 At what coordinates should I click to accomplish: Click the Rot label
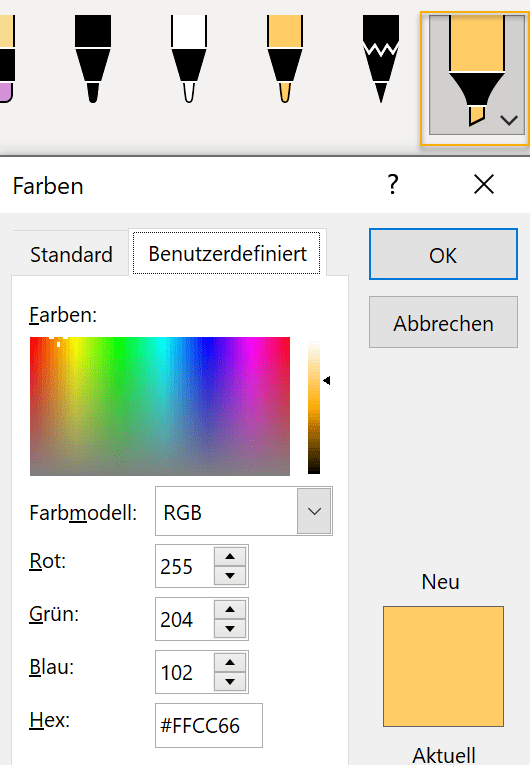coord(47,561)
